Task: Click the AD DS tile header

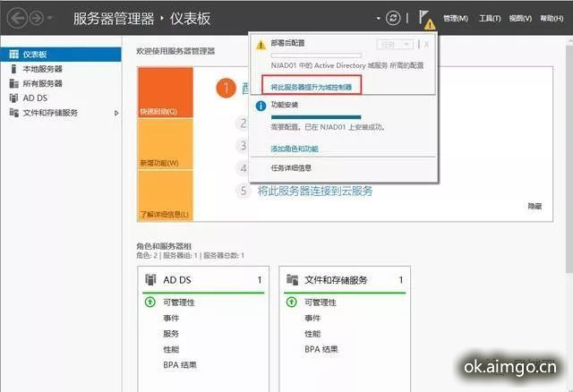Action: click(203, 280)
